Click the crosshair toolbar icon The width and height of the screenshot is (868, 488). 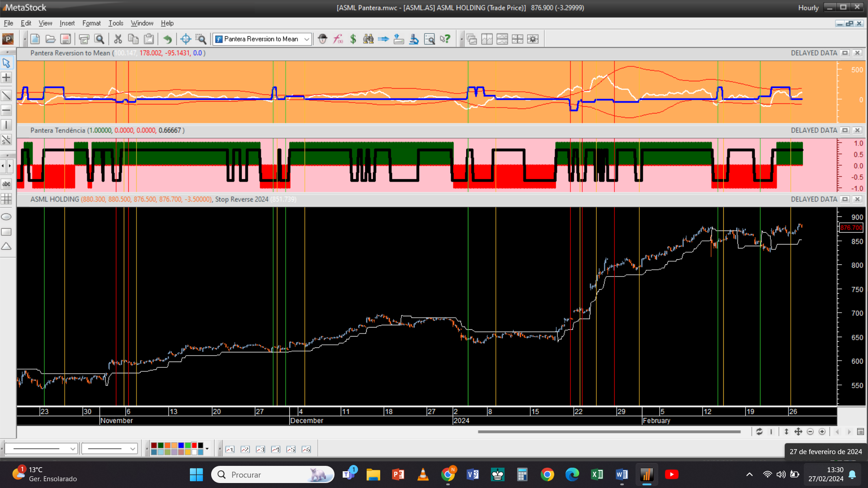point(185,39)
